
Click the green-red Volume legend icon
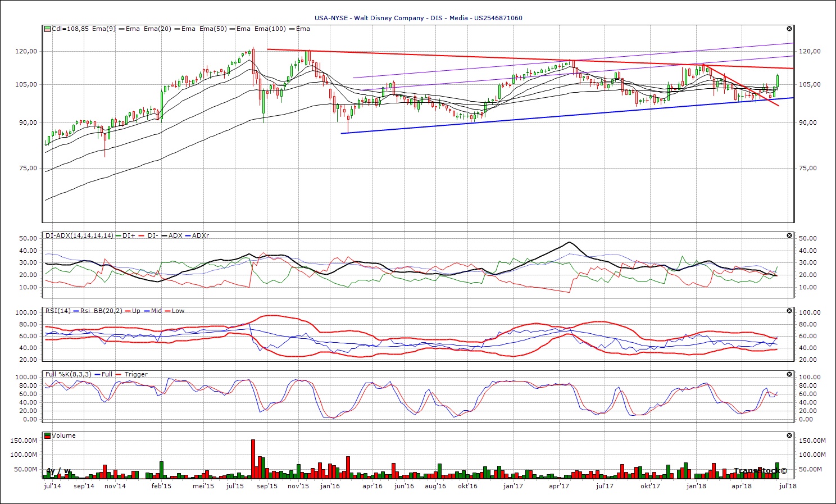coord(48,435)
